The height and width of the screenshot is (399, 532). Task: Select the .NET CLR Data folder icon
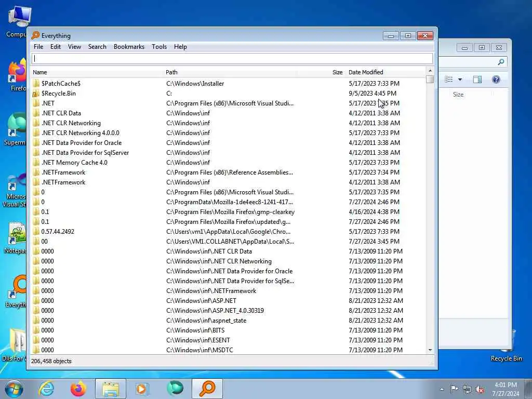coord(36,113)
